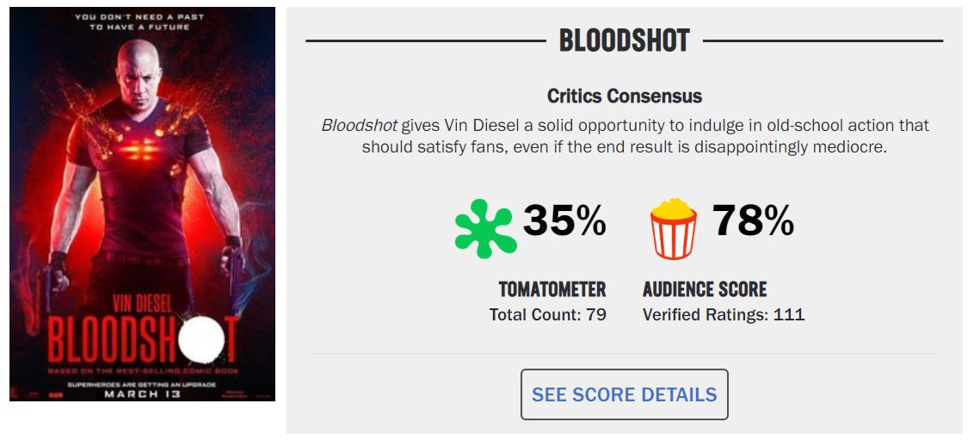Screen dimensions: 980x447
Task: Click the BLOODSHOT page heading
Action: (x=624, y=40)
